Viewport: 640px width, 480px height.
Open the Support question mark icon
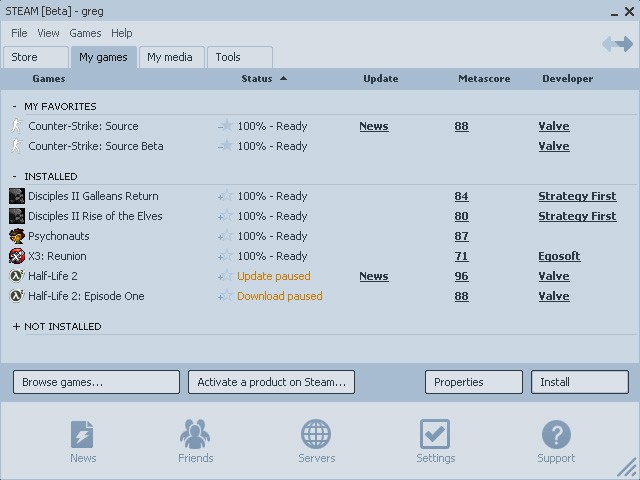point(556,434)
